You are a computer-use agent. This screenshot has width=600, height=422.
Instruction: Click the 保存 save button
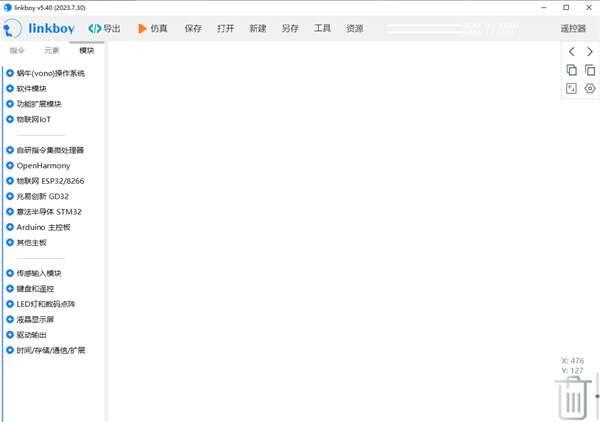tap(193, 29)
